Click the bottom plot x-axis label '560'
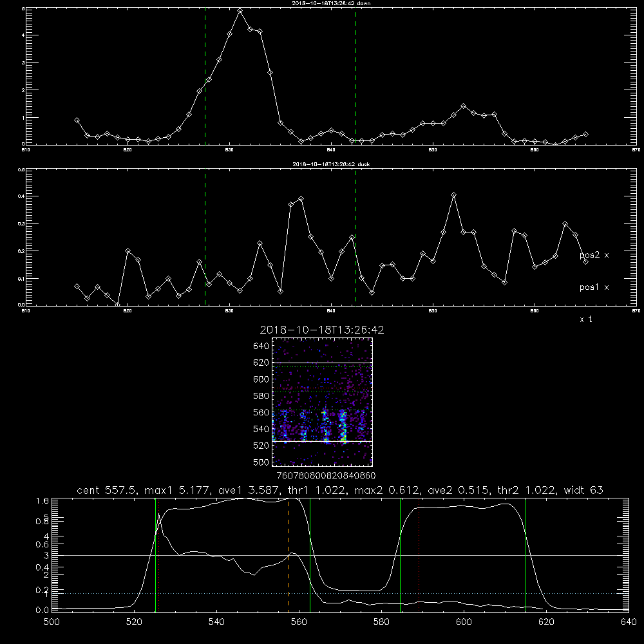Screen dimensions: 644x644 point(299,622)
